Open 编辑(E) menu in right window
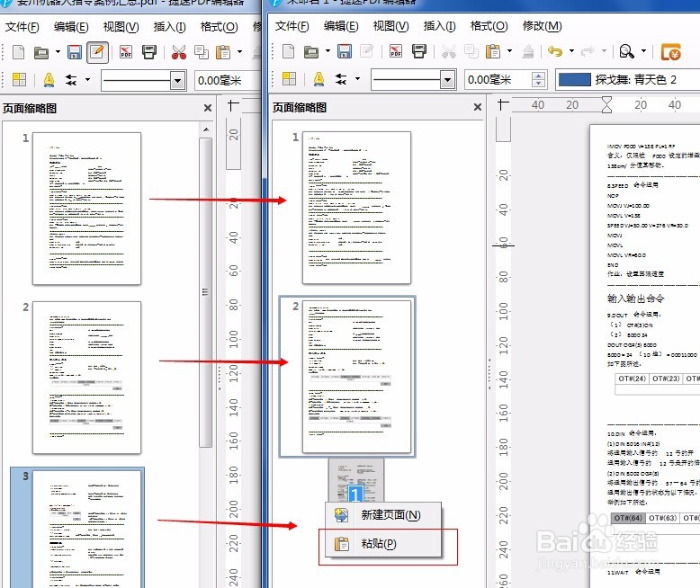The image size is (700, 588). tap(341, 26)
